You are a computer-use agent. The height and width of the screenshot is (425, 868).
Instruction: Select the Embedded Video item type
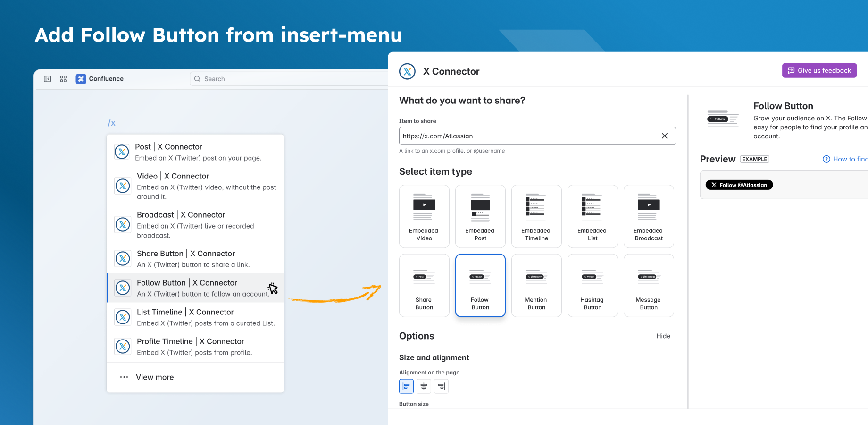pos(424,216)
